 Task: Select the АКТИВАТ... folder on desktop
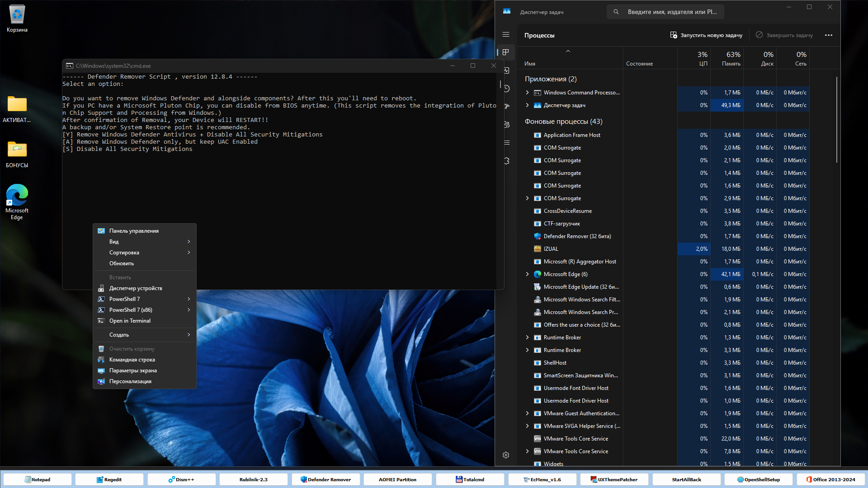click(x=17, y=109)
